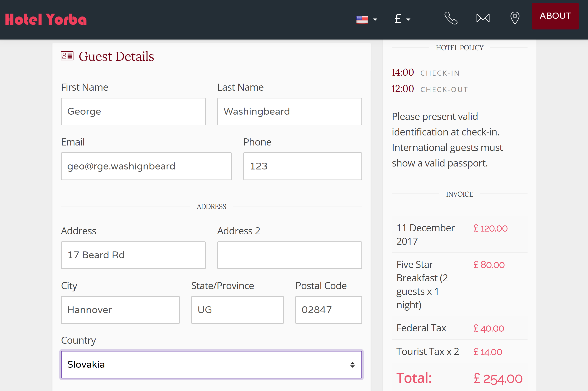Click into the Phone field

(x=303, y=166)
